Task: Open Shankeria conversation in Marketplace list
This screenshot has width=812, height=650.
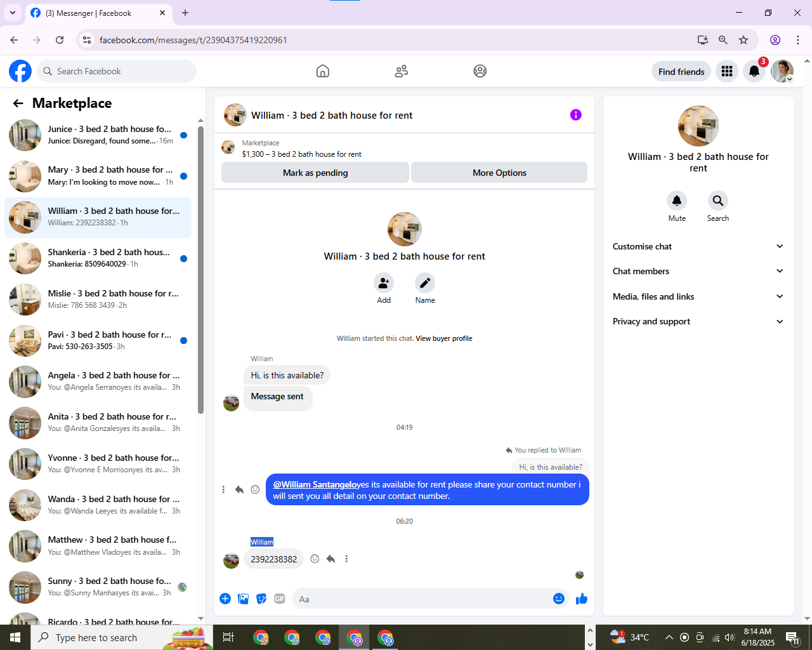Action: pos(98,258)
